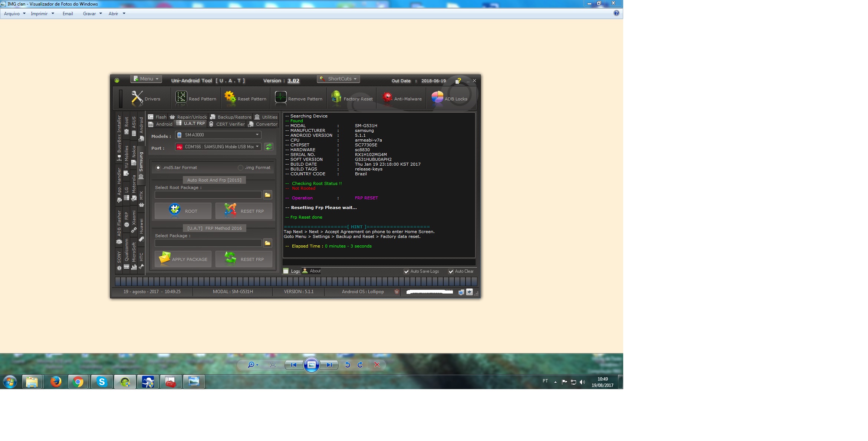Click the help question mark icon
The image size is (868, 441).
pos(458,81)
